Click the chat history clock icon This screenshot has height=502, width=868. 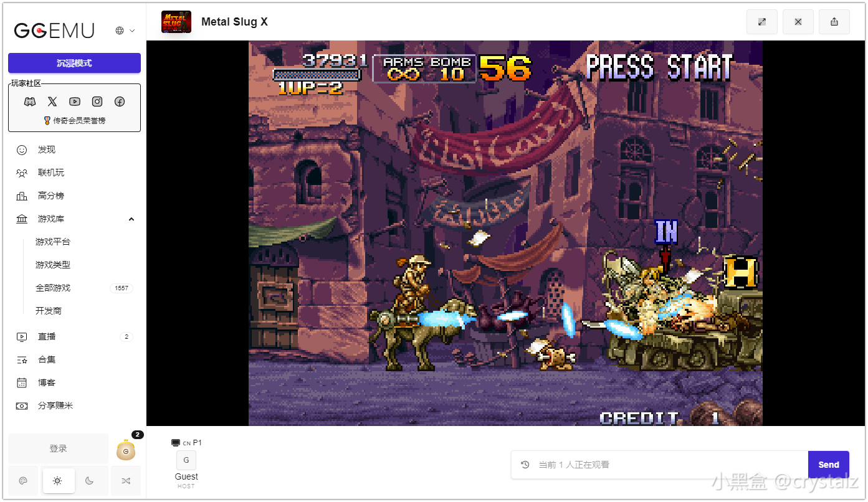tap(525, 465)
